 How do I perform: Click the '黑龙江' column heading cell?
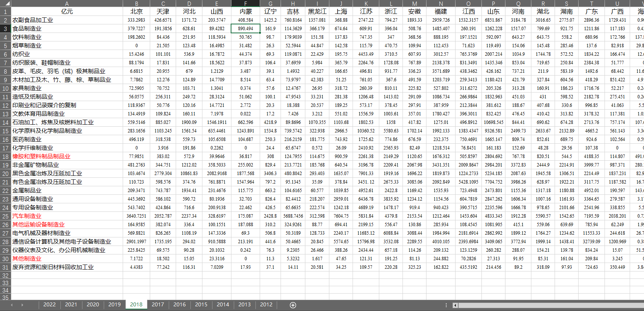click(317, 12)
